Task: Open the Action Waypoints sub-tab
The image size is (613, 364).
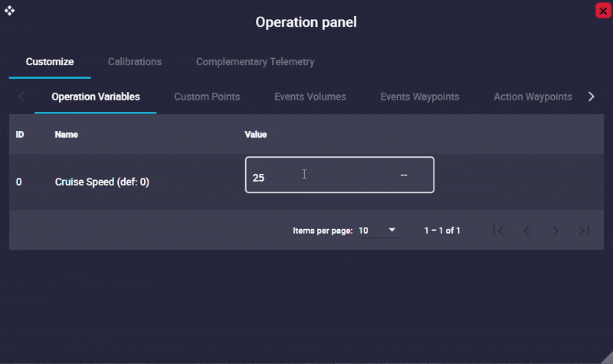Action: (x=533, y=97)
